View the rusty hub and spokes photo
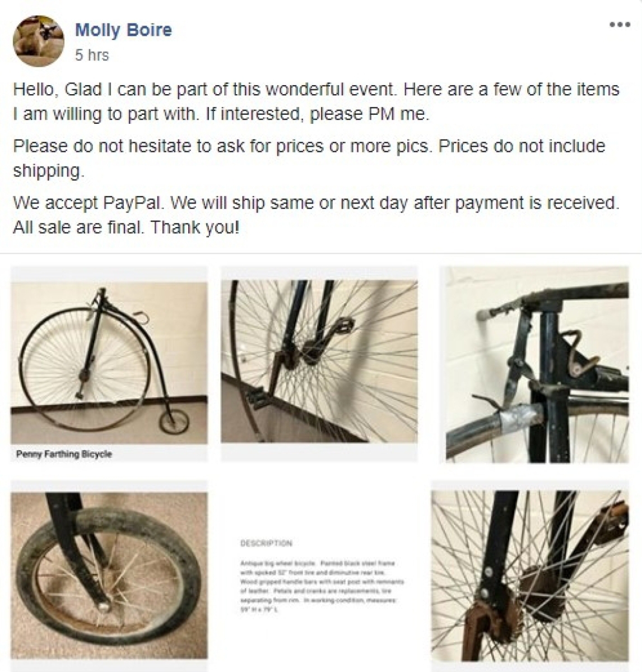 tap(530, 576)
